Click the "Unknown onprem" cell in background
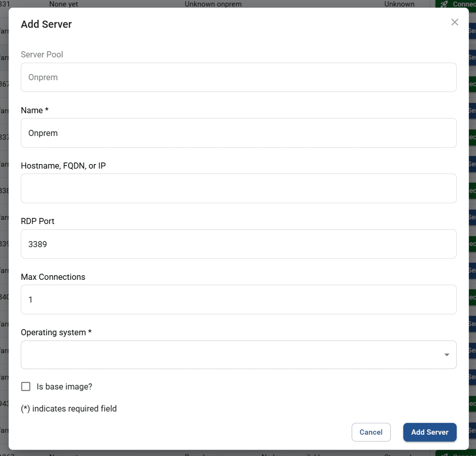Viewport: 476px width, 456px height. pos(213,4)
